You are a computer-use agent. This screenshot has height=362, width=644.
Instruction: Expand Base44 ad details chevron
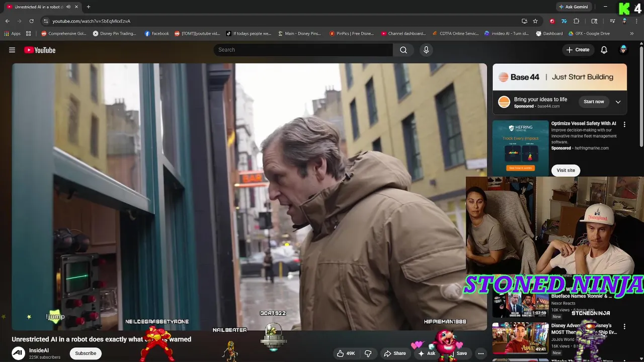point(618,102)
